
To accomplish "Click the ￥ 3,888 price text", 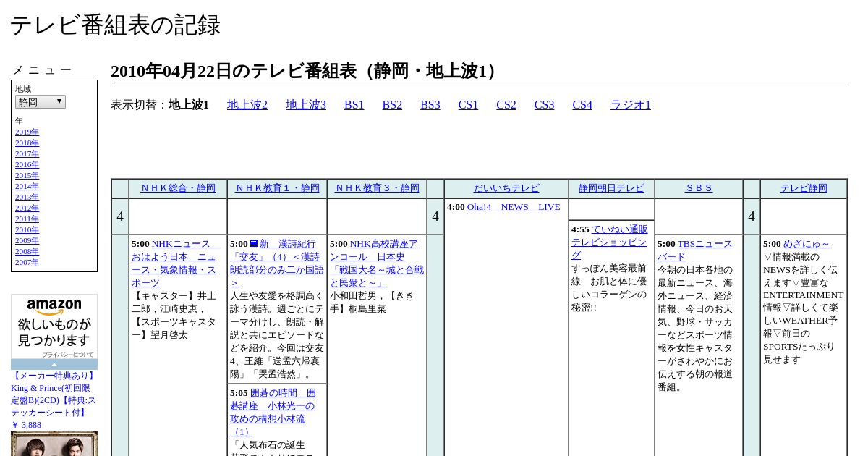I will [x=26, y=425].
